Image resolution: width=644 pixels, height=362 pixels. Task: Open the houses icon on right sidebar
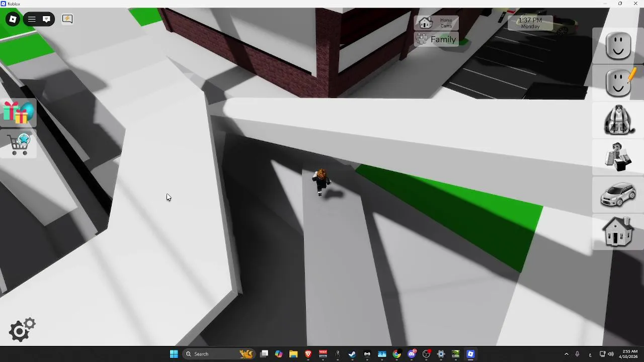pos(618,232)
